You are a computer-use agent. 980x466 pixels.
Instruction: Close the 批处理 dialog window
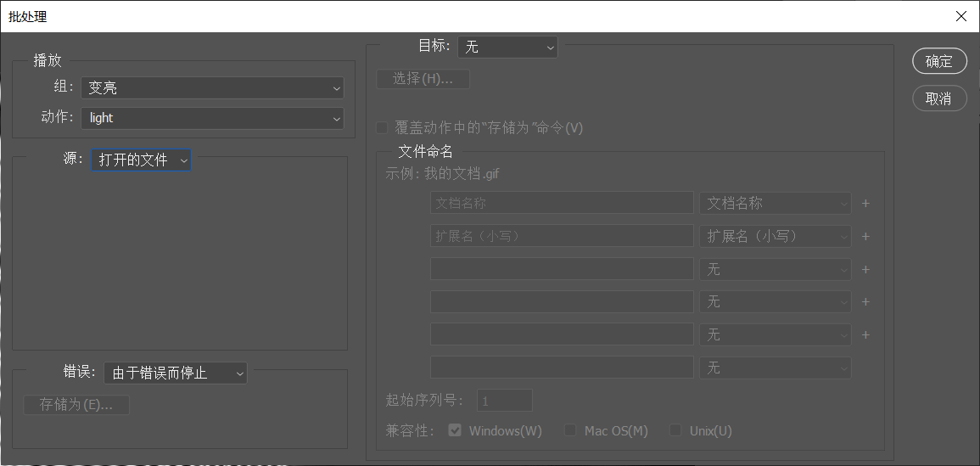point(960,16)
